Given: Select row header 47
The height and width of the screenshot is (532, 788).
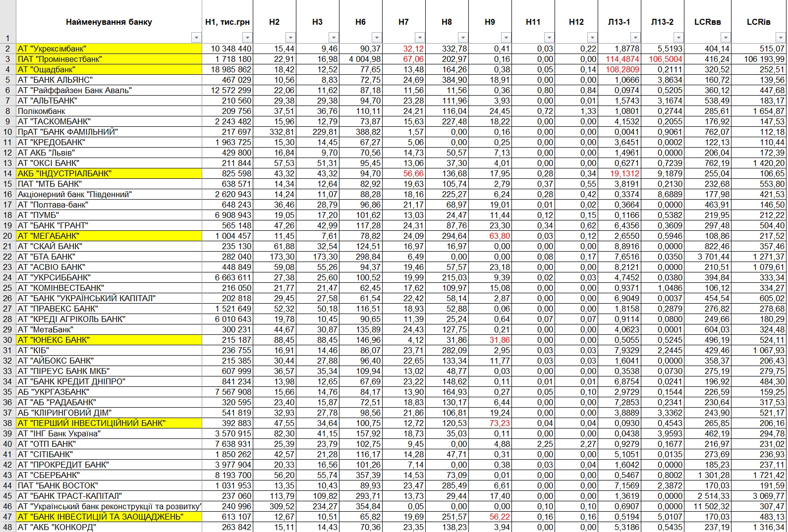Looking at the screenshot, I should (8, 517).
